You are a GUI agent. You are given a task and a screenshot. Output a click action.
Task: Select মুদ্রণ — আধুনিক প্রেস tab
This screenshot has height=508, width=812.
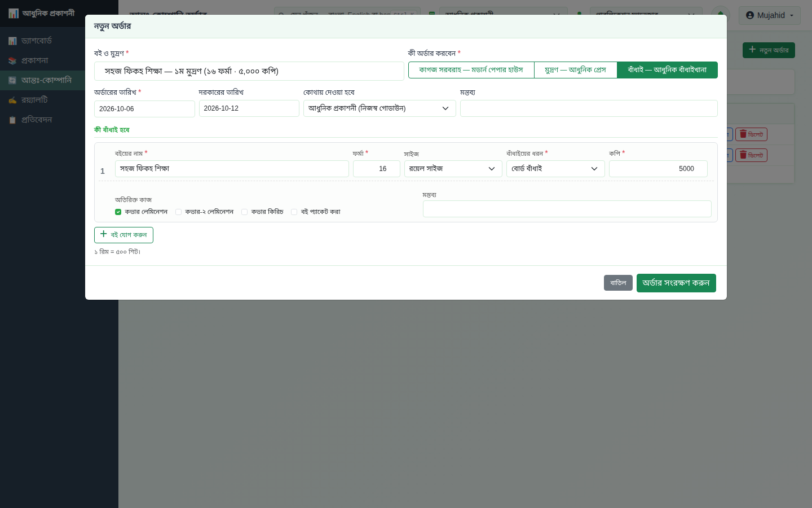pos(575,70)
